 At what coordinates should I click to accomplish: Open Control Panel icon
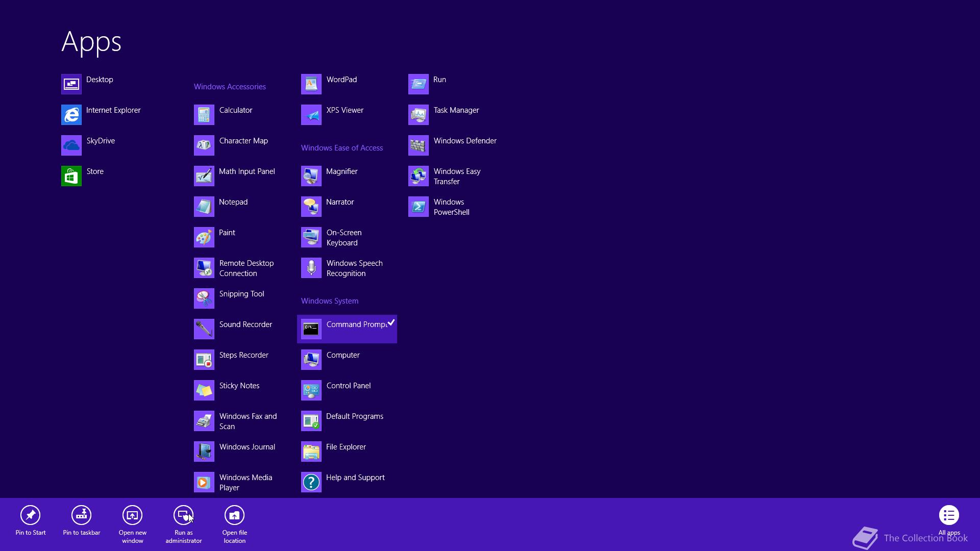(311, 390)
